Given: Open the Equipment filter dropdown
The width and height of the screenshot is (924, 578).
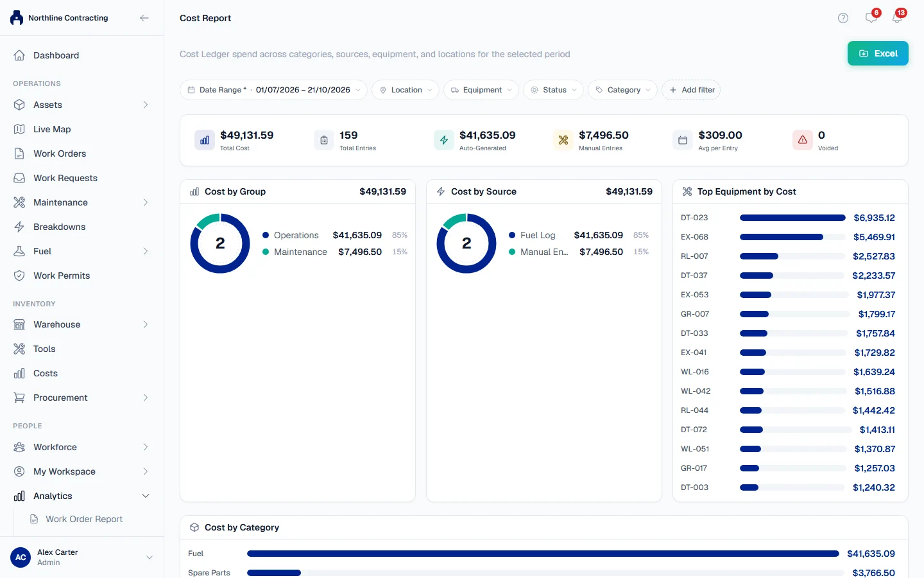Looking at the screenshot, I should (x=481, y=90).
